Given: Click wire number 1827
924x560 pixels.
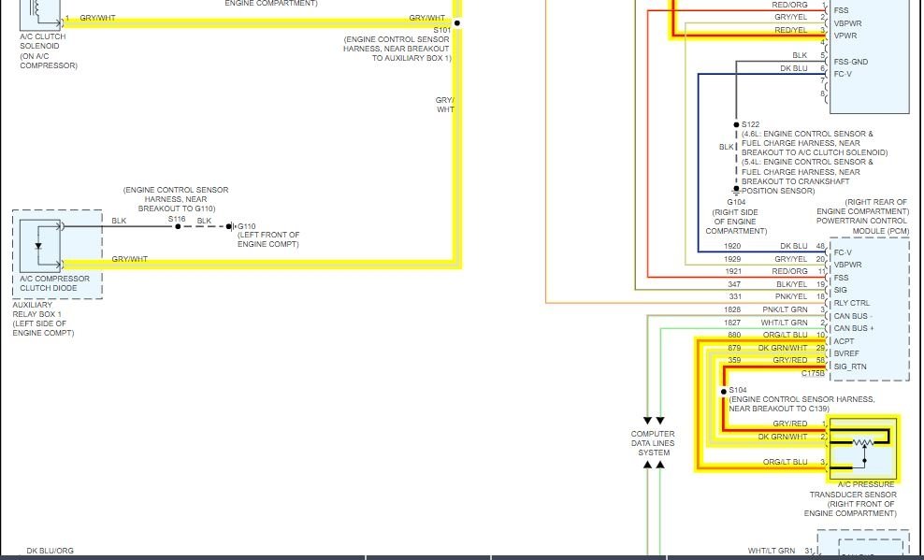Looking at the screenshot, I should click(732, 323).
